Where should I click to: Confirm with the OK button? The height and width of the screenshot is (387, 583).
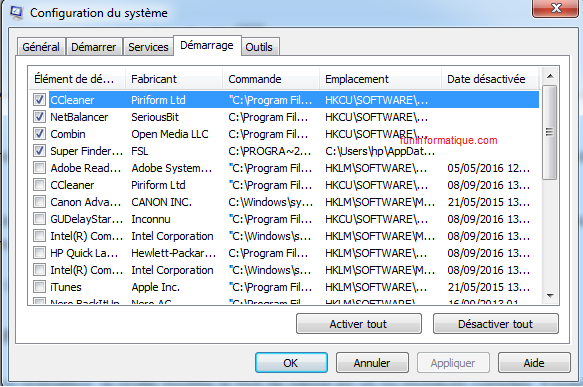[x=291, y=362]
